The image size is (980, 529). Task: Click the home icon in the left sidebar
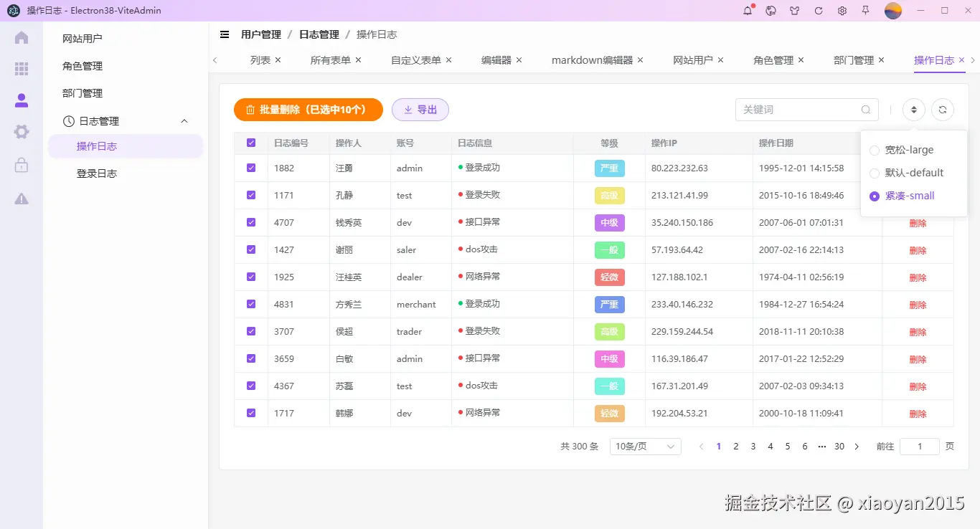pos(21,37)
